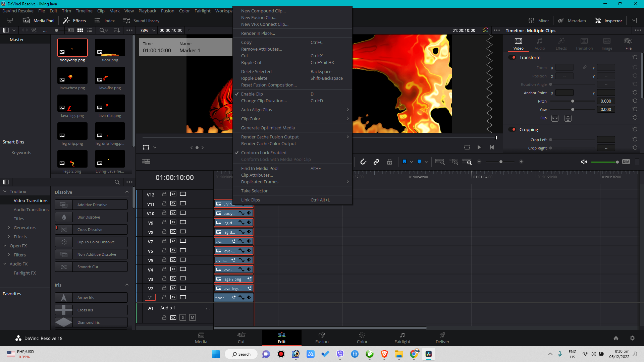Select the Cross Dissolve transition
644x362 pixels.
pyautogui.click(x=91, y=230)
